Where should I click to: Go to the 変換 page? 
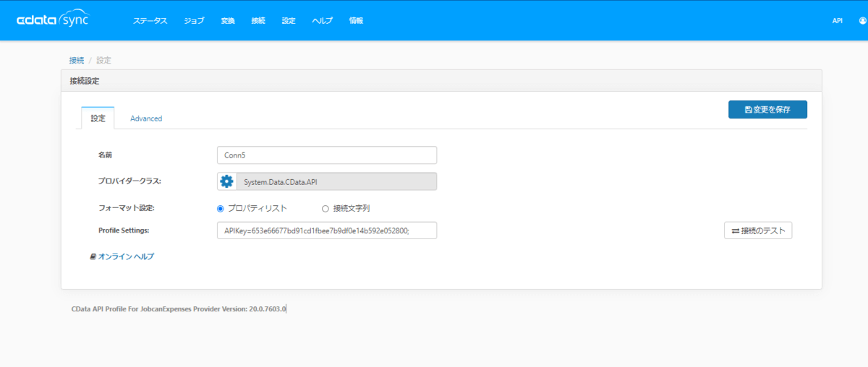(x=228, y=21)
